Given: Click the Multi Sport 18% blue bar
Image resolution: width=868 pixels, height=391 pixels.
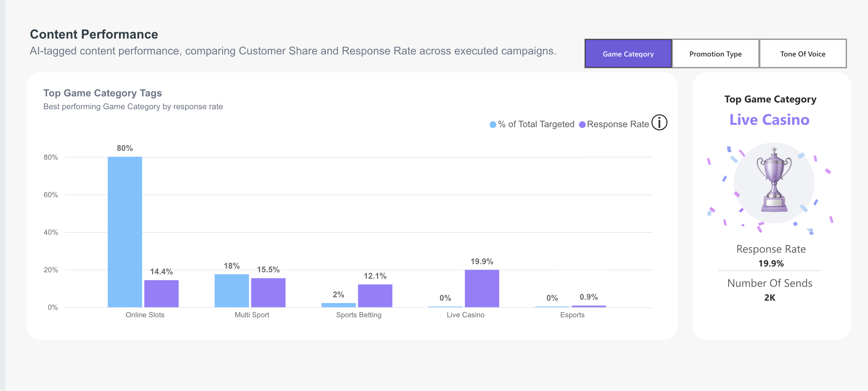Looking at the screenshot, I should point(232,291).
